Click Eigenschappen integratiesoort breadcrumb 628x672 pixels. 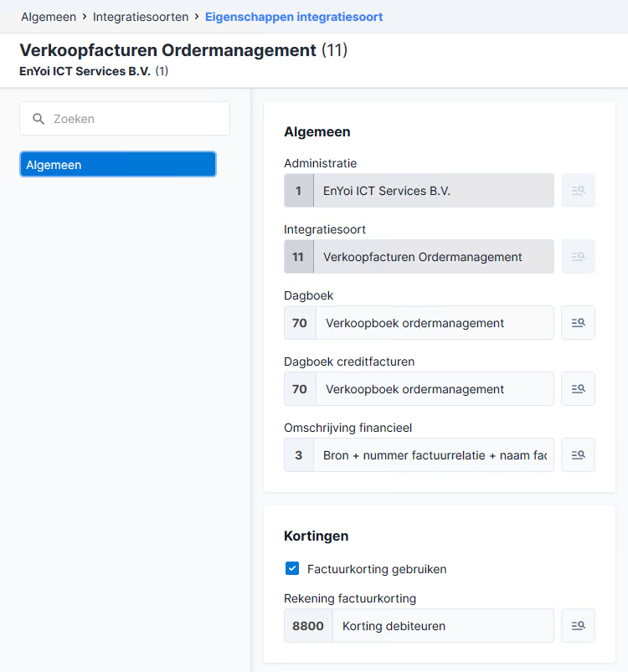pyautogui.click(x=294, y=17)
